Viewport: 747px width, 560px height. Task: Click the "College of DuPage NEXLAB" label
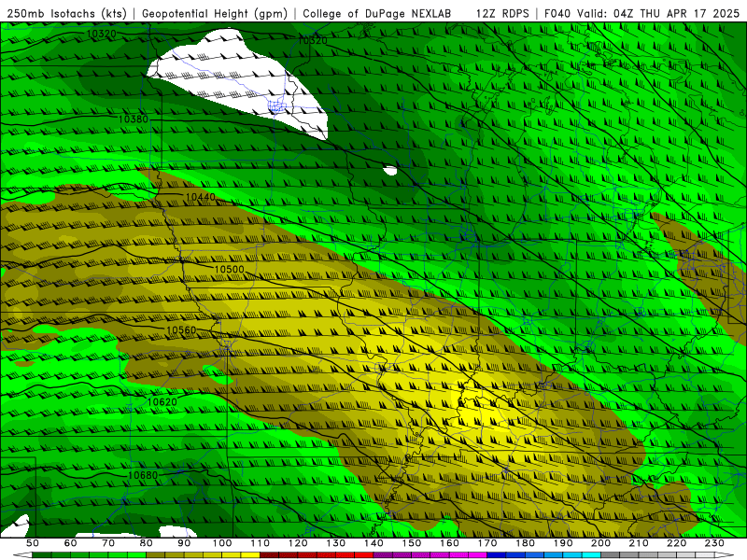(x=377, y=13)
